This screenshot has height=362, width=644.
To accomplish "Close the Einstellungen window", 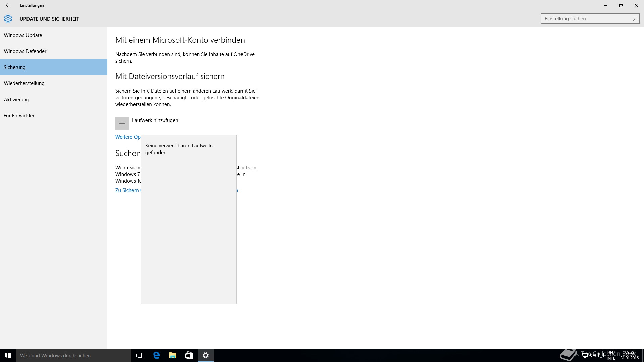I will (636, 5).
